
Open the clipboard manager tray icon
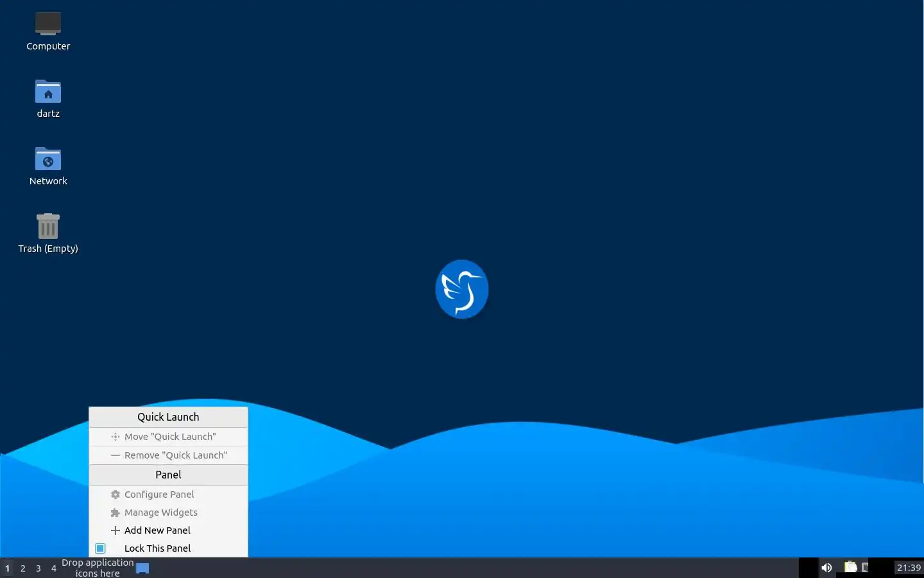[850, 567]
